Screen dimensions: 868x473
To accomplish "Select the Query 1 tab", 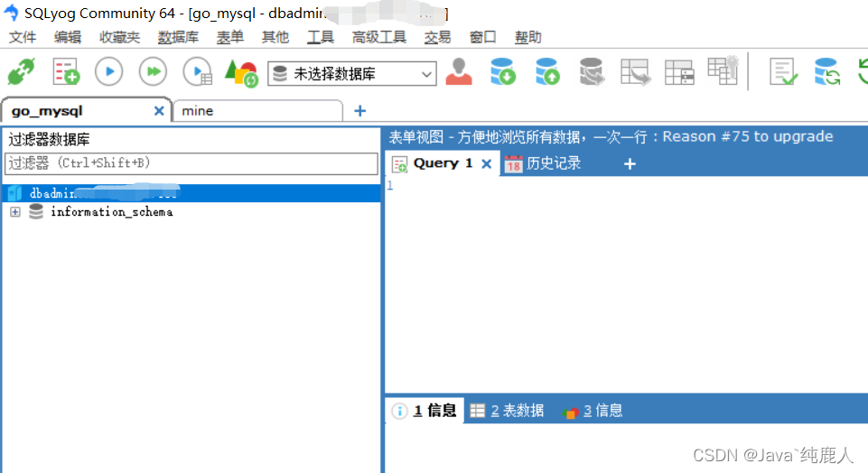I will click(443, 163).
